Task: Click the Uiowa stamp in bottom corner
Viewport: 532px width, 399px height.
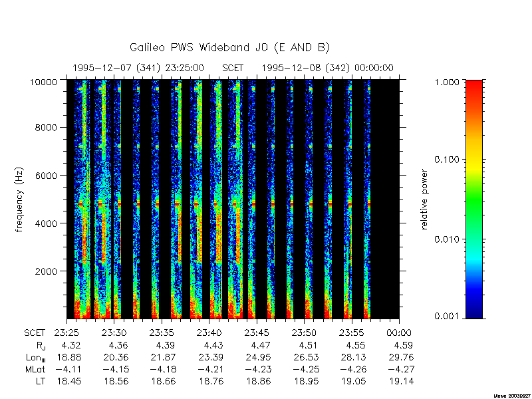Action: pos(512,396)
